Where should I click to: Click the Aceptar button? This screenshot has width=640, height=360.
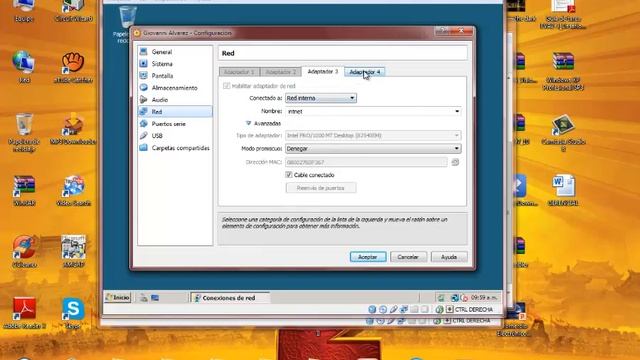point(368,257)
